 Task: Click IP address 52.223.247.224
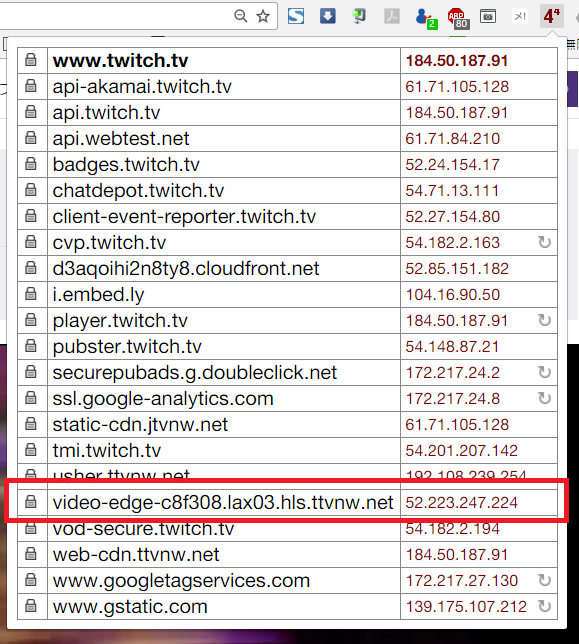(462, 503)
